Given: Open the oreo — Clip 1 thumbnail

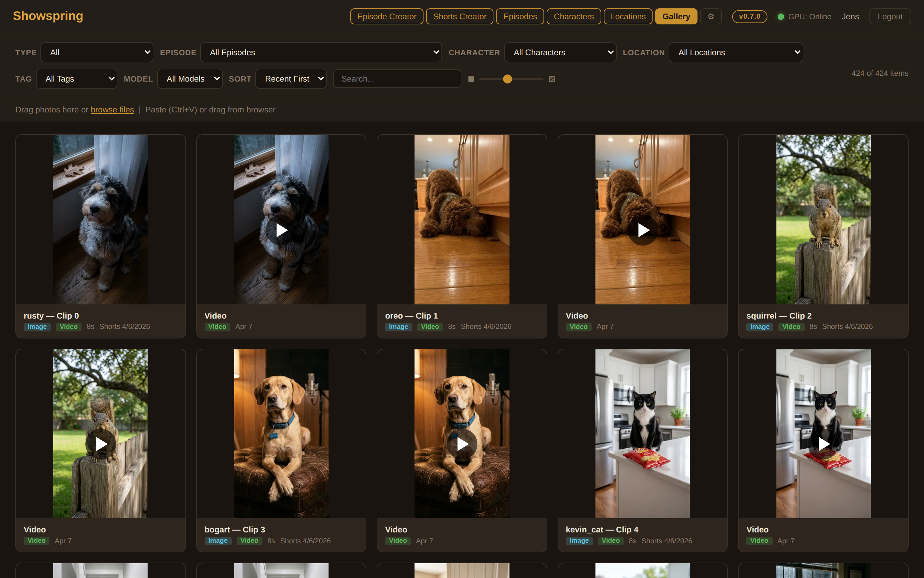Looking at the screenshot, I should pyautogui.click(x=462, y=219).
